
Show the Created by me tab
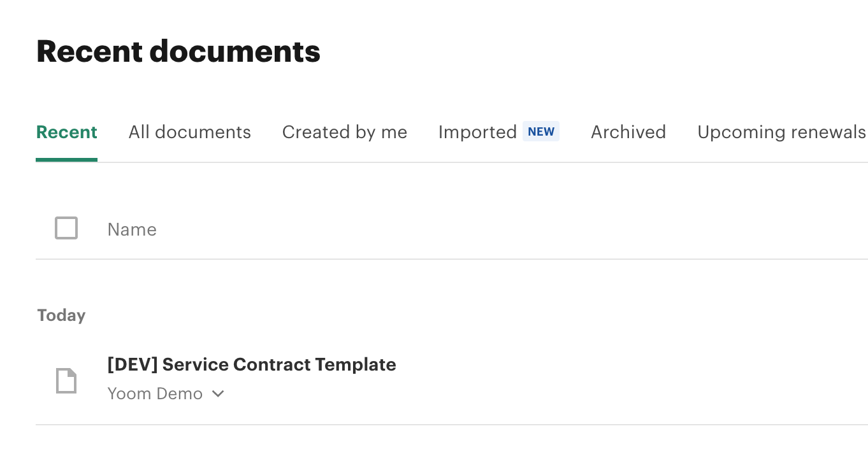pyautogui.click(x=344, y=132)
